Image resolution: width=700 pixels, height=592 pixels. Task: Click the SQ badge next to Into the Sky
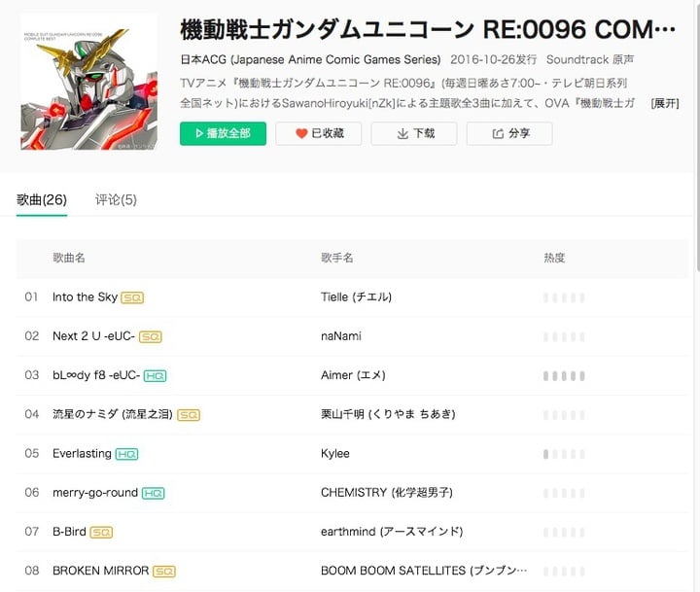click(x=132, y=297)
